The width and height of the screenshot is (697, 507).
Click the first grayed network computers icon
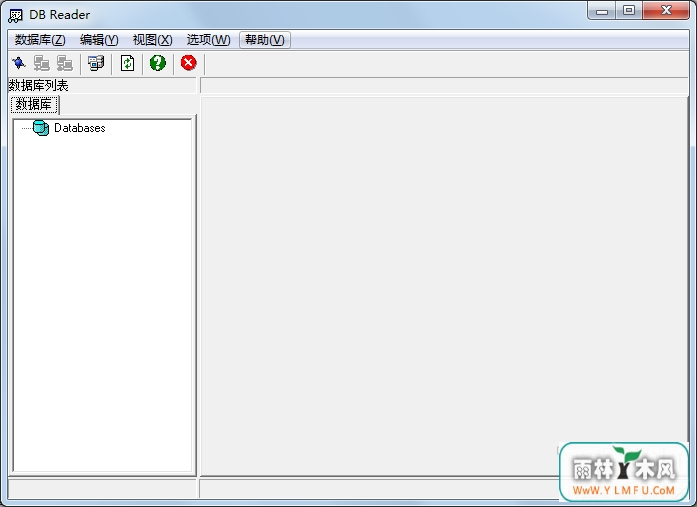coord(42,63)
